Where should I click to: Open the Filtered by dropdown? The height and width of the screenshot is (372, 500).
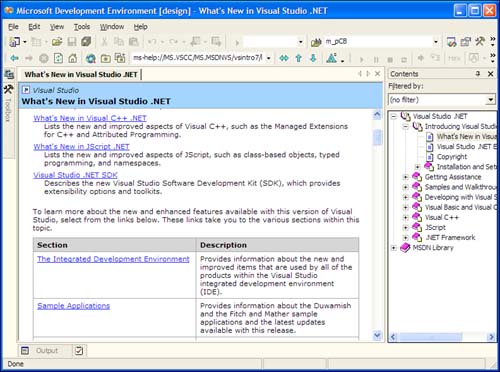pyautogui.click(x=490, y=100)
